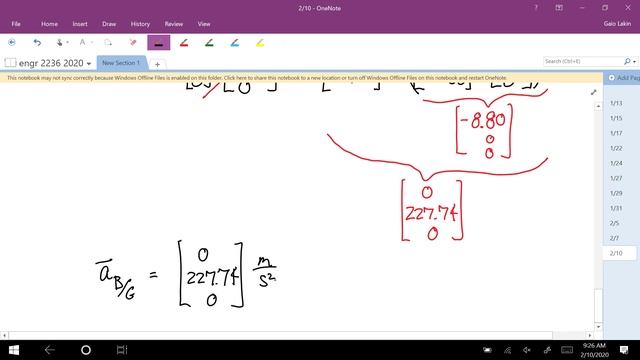This screenshot has width=640, height=360.
Task: Open the File menu
Action: click(x=16, y=24)
